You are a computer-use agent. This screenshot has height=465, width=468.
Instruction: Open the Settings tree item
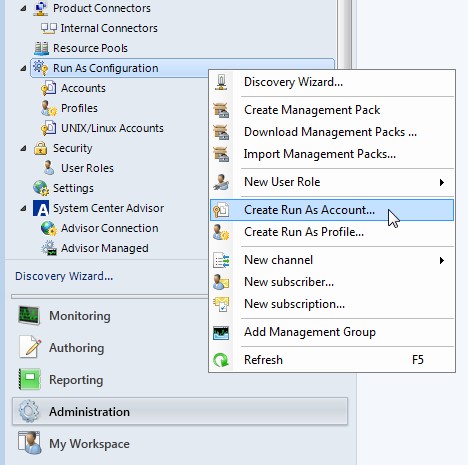[x=73, y=188]
